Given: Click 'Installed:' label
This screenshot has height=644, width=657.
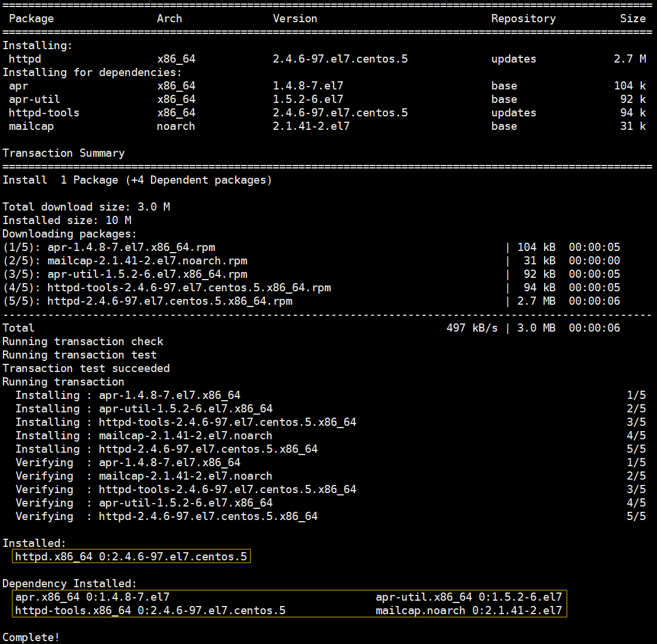Looking at the screenshot, I should [x=35, y=543].
